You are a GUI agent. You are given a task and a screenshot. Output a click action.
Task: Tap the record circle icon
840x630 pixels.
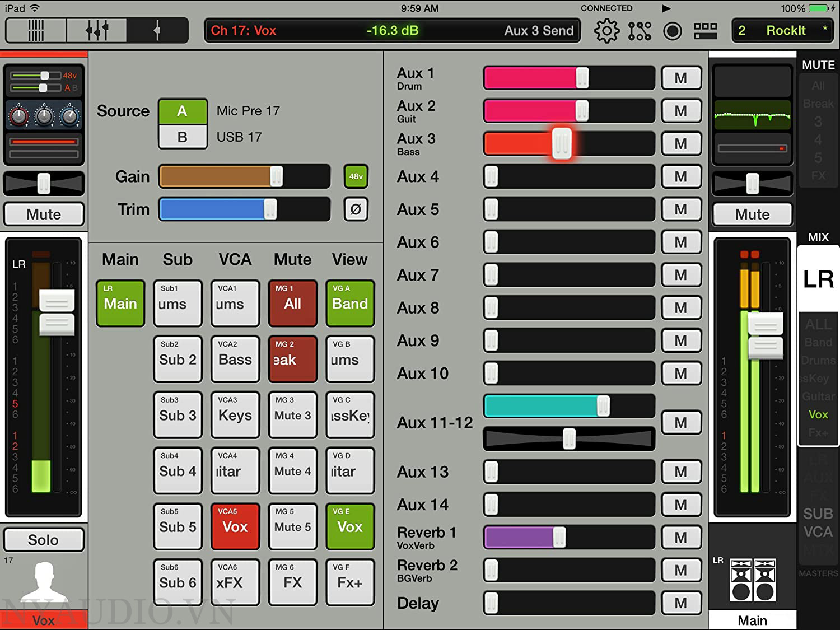(x=672, y=31)
